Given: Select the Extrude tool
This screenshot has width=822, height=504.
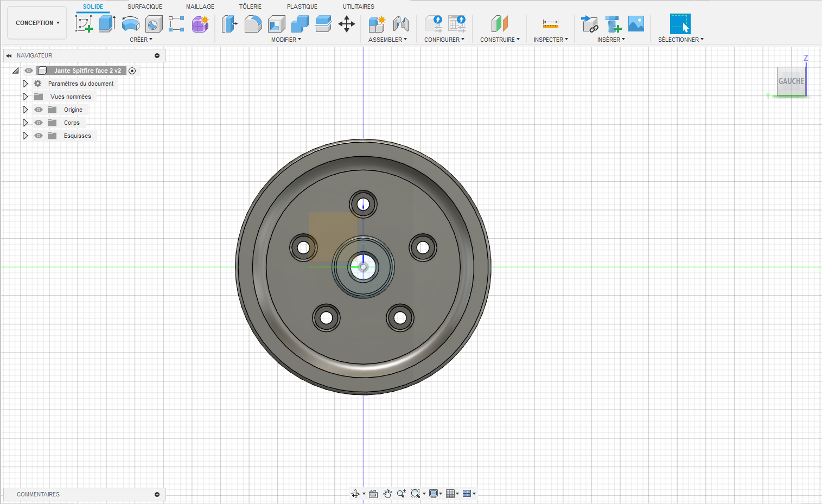Looking at the screenshot, I should point(107,24).
